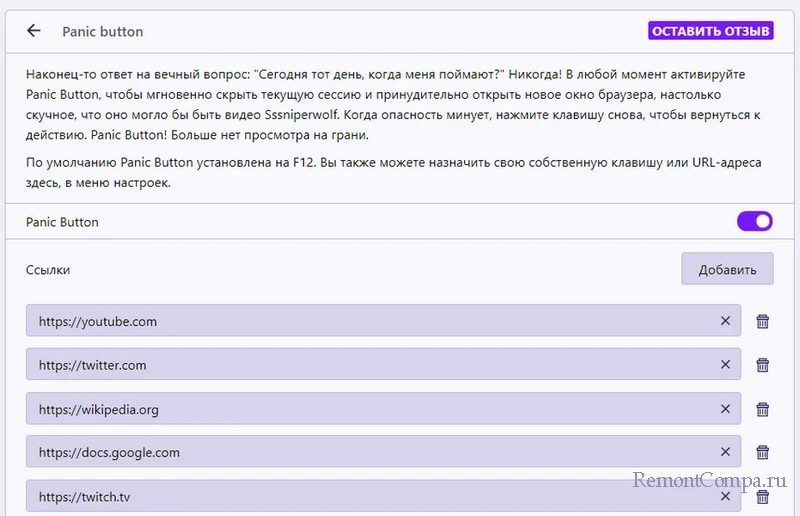Click the ОСТАВИТЬ ОТЗЫВ feedback button

[x=710, y=31]
